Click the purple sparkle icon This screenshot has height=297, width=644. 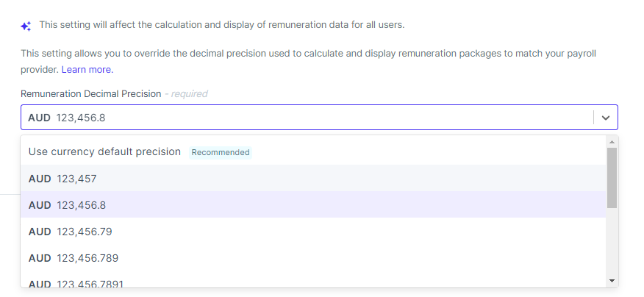[x=26, y=26]
